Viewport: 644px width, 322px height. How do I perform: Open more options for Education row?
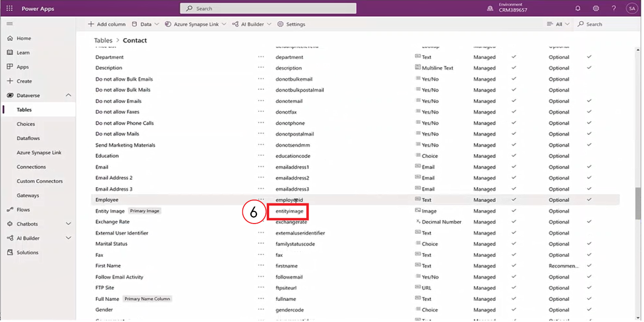tap(261, 155)
